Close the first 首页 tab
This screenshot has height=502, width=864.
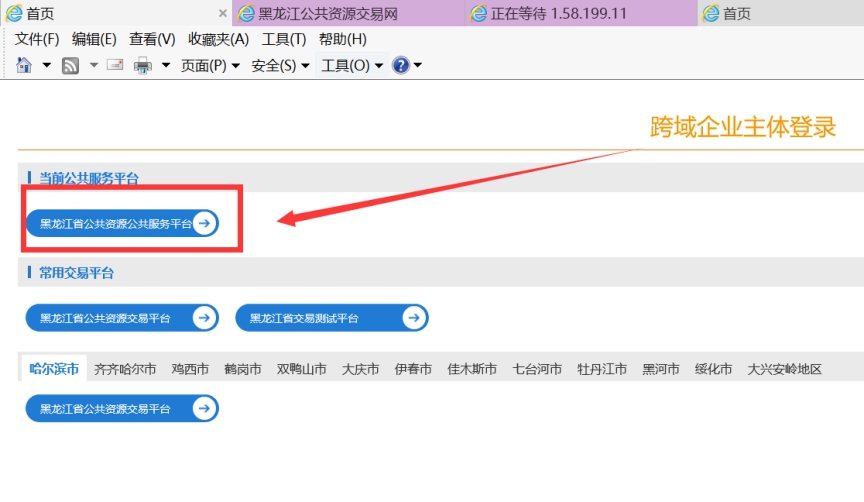tap(222, 13)
